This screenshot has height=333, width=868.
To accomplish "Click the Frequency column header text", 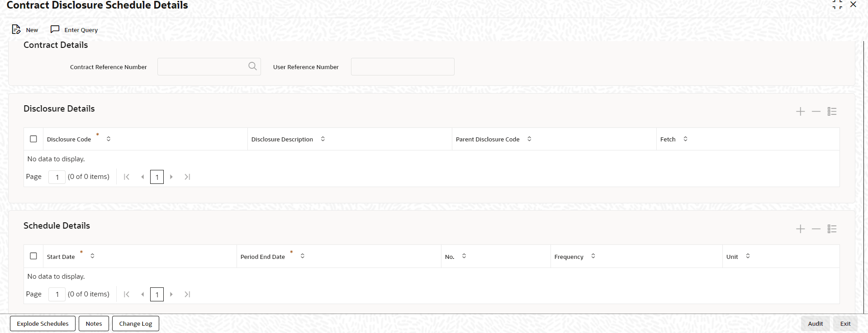I will 569,257.
